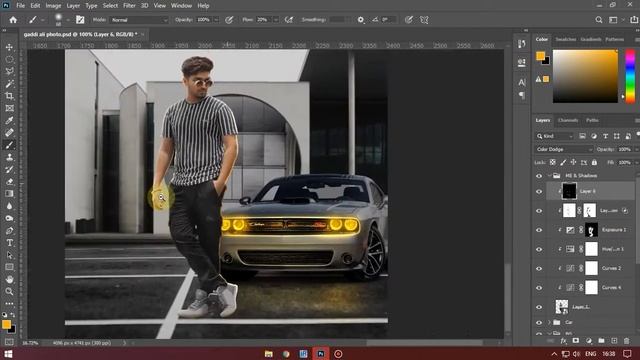Image resolution: width=640 pixels, height=360 pixels.
Task: Open the layer filter Kind dropdown
Action: [x=555, y=136]
